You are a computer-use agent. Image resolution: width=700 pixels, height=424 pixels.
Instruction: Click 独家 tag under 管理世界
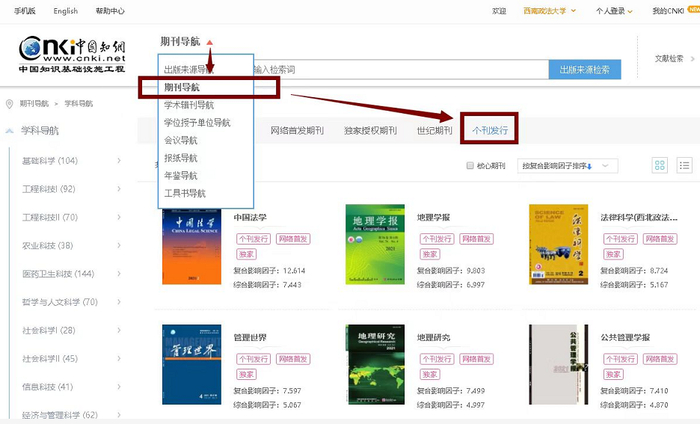246,374
